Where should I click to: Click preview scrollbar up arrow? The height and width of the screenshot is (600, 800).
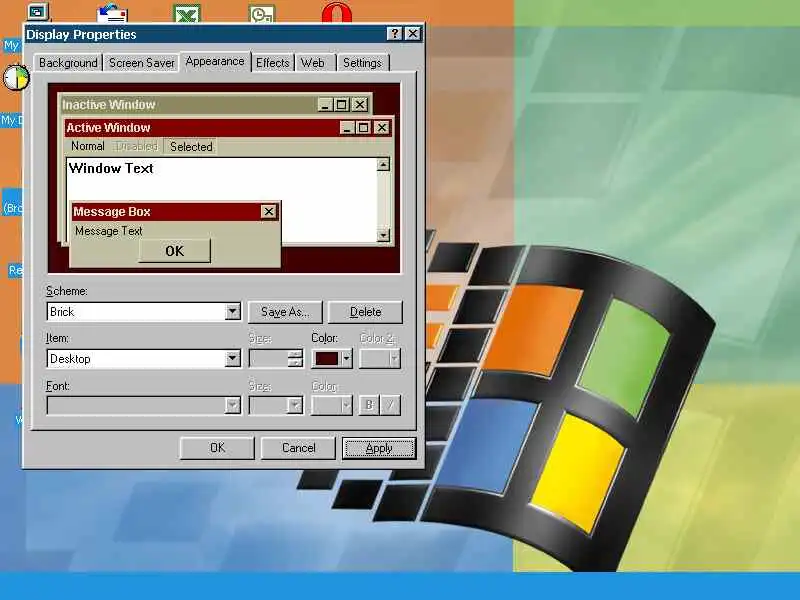(x=383, y=164)
